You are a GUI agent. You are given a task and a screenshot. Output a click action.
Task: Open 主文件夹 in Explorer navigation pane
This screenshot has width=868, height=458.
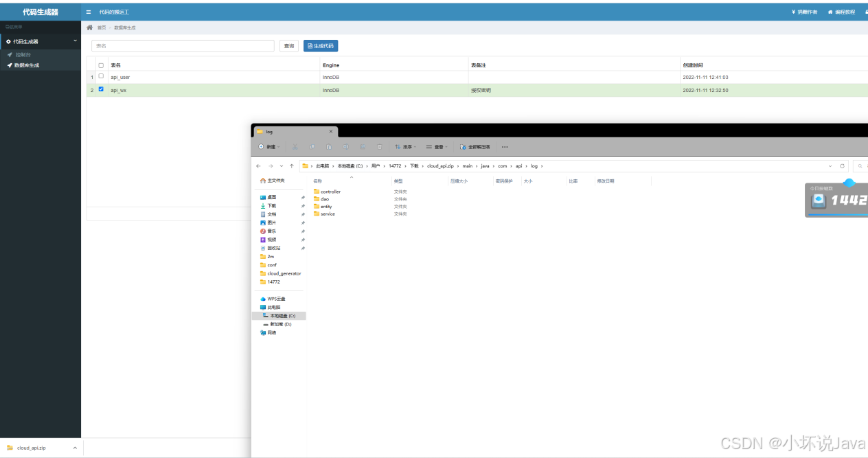(x=272, y=181)
